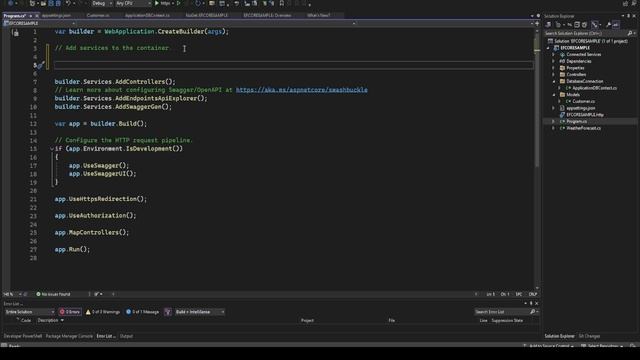Toggle the 0 of 1 Message filter
The image size is (640, 360).
click(x=142, y=312)
